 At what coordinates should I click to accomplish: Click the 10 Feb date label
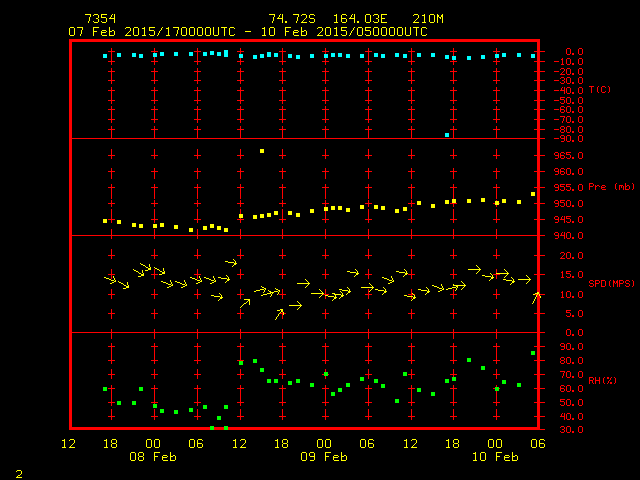coord(495,456)
